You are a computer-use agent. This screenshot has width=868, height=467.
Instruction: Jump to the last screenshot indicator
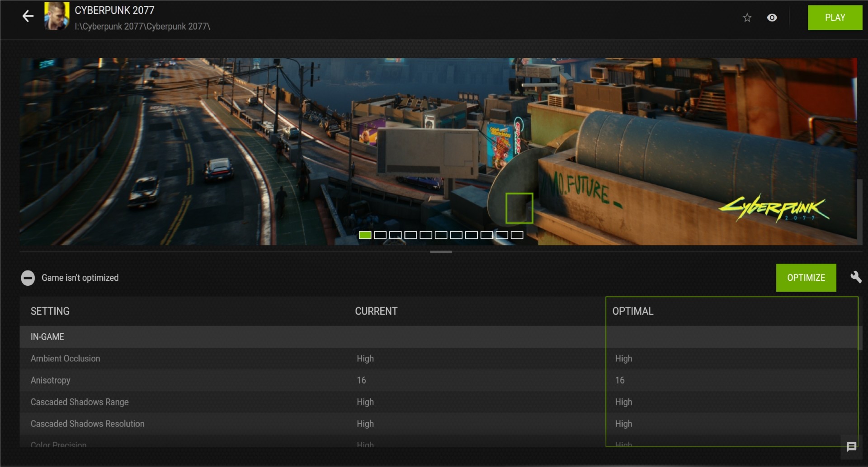(x=517, y=235)
